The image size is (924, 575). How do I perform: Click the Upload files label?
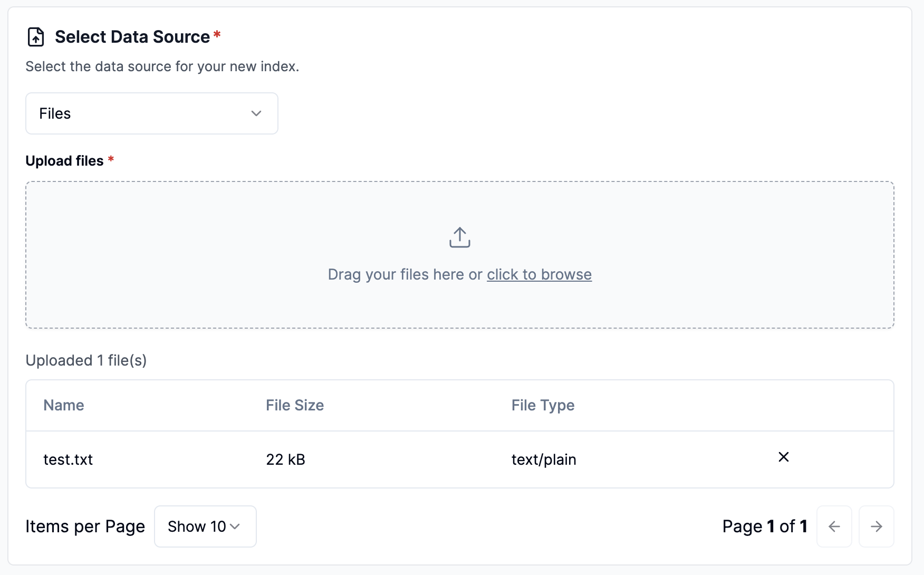click(64, 161)
